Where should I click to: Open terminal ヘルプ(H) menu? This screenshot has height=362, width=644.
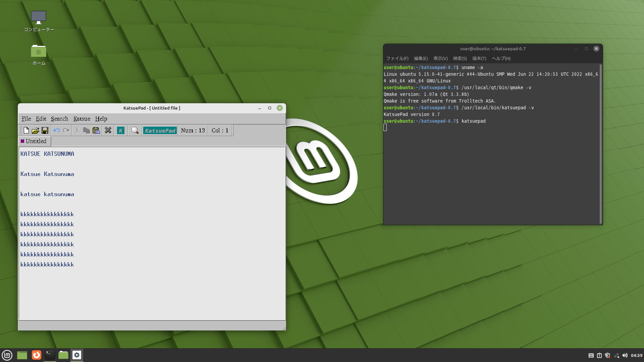(501, 58)
